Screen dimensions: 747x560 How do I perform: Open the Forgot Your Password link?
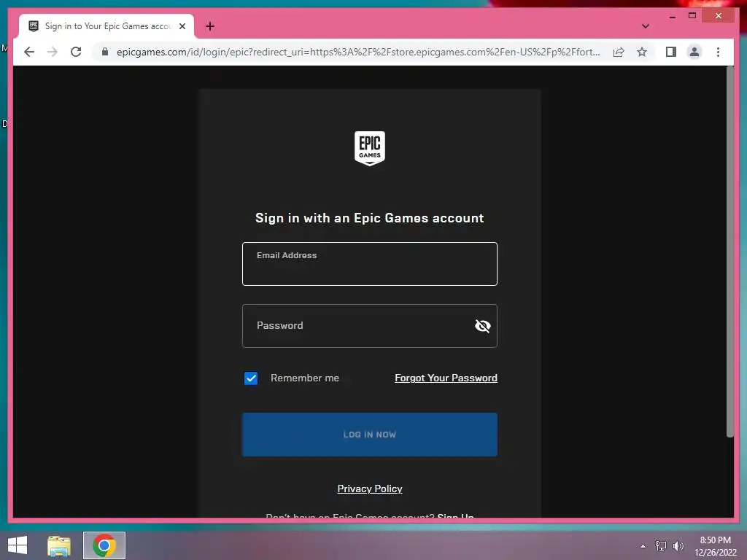pyautogui.click(x=446, y=378)
